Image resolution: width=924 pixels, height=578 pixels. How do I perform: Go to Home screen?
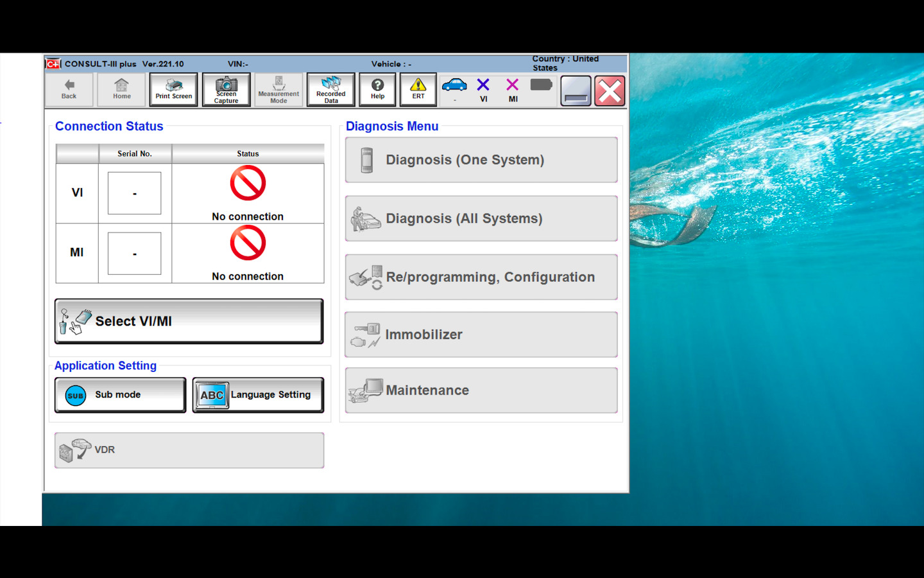(x=121, y=89)
